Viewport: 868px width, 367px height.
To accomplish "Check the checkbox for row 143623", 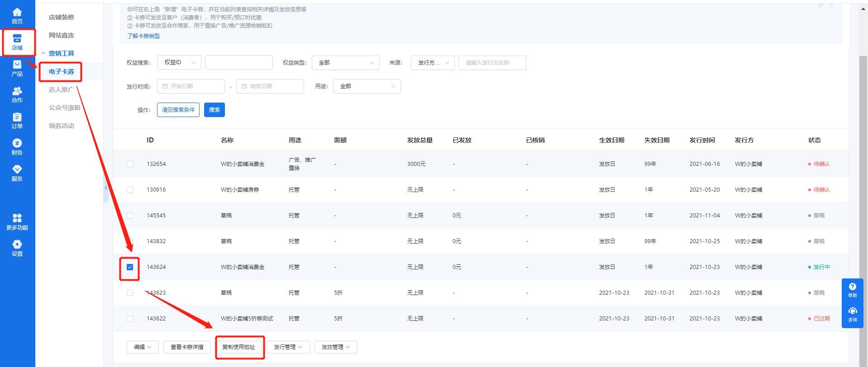I will click(130, 293).
